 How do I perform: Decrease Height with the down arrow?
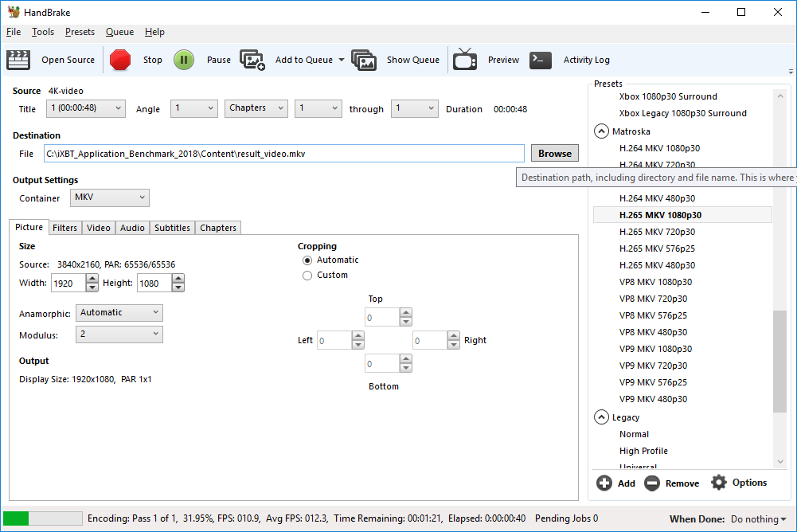point(178,288)
